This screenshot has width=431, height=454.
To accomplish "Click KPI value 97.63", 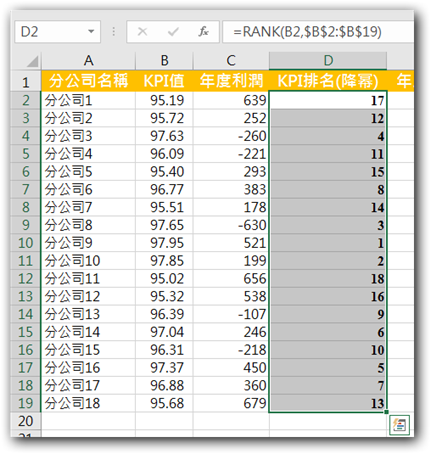I will point(164,136).
